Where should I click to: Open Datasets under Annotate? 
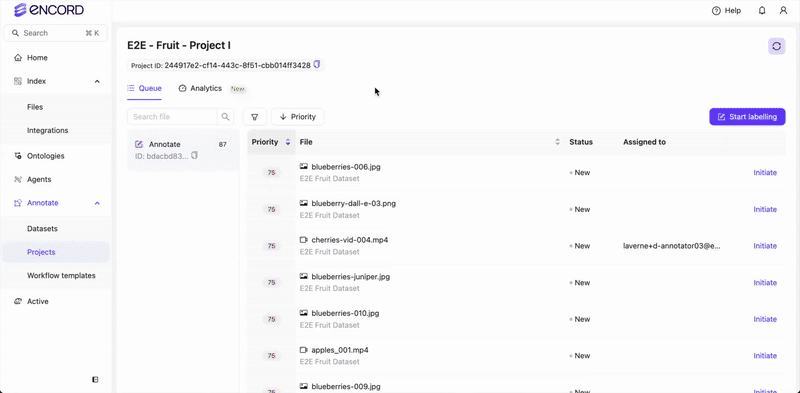[x=42, y=229]
